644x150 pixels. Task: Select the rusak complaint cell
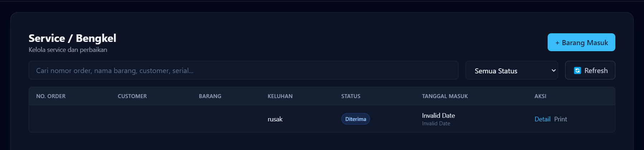(x=275, y=119)
